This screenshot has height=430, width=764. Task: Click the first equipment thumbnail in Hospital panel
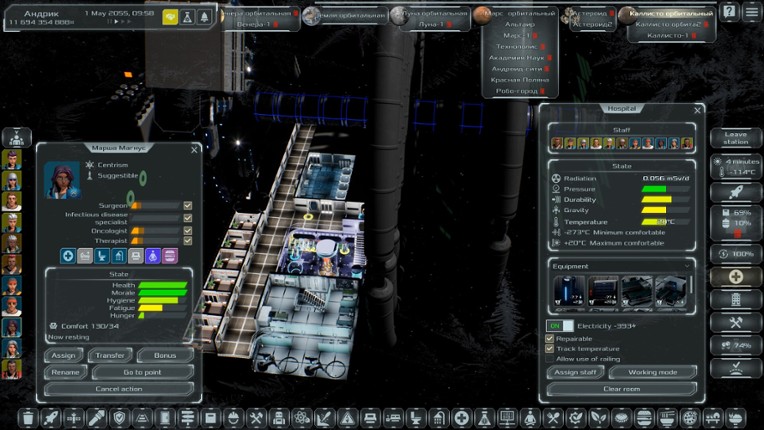point(569,291)
